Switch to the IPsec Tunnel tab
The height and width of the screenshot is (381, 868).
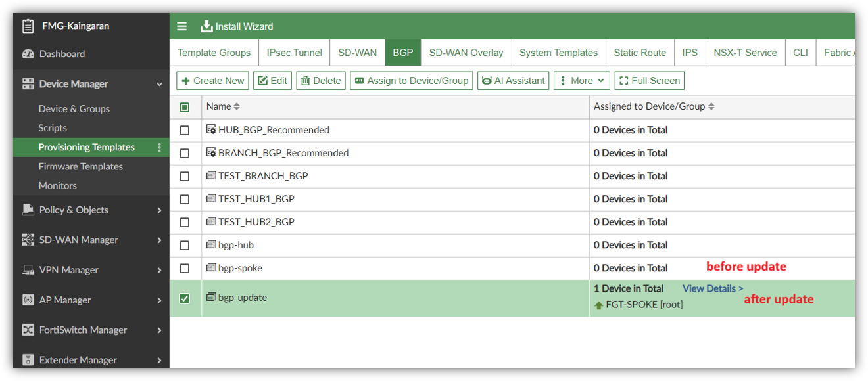pyautogui.click(x=295, y=53)
